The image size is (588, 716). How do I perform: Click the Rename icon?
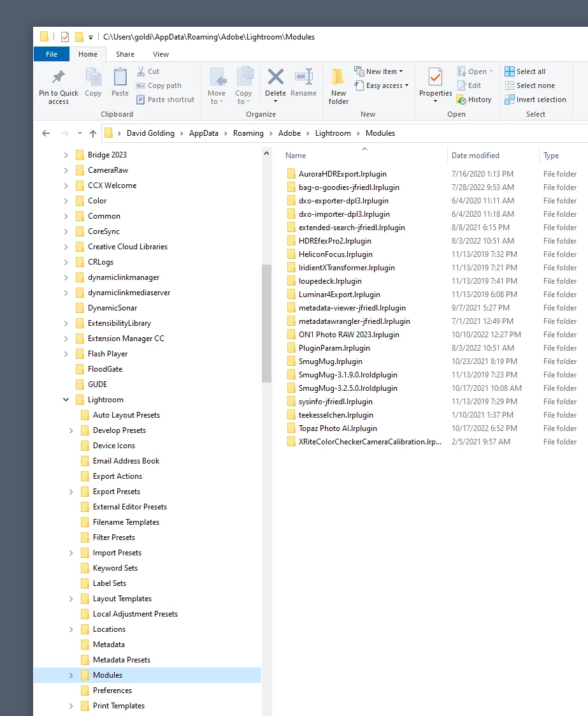click(304, 77)
